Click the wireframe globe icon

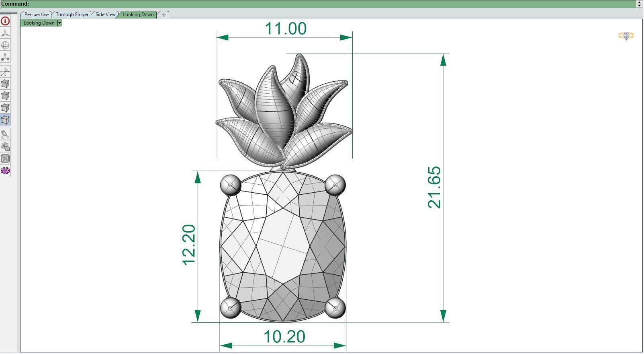tap(5, 45)
